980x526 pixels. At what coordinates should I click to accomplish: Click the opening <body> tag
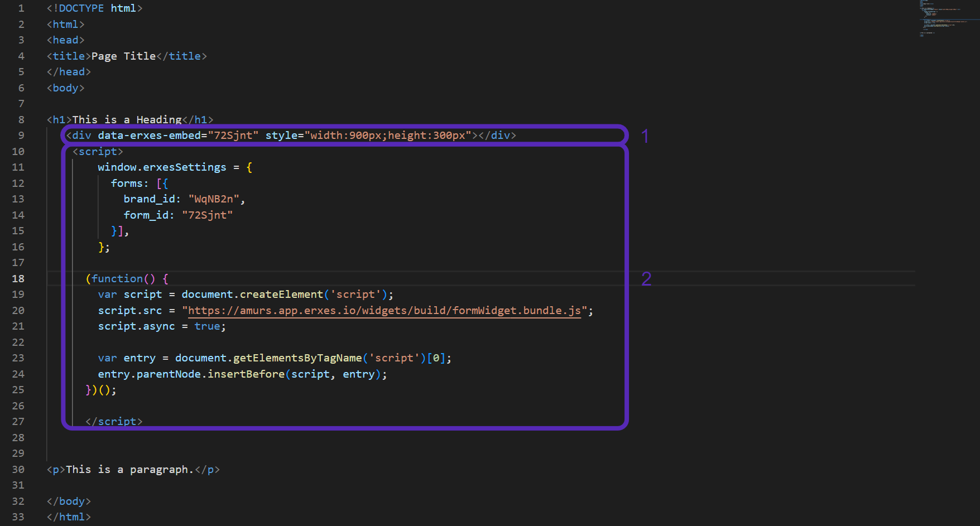coord(65,88)
